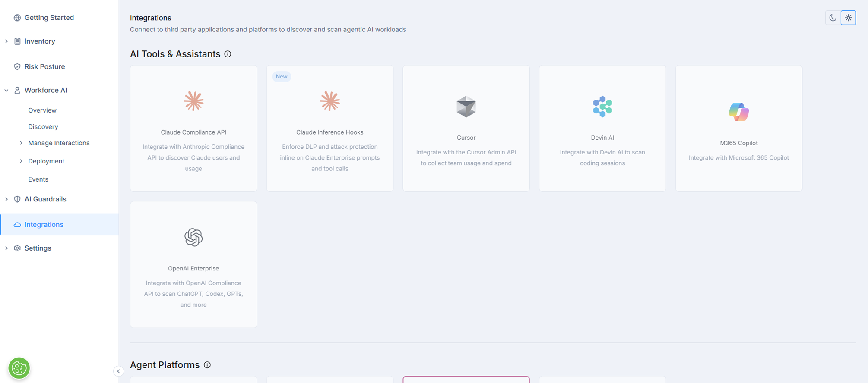Switch to dark mode moon icon
This screenshot has width=868, height=383.
833,18
